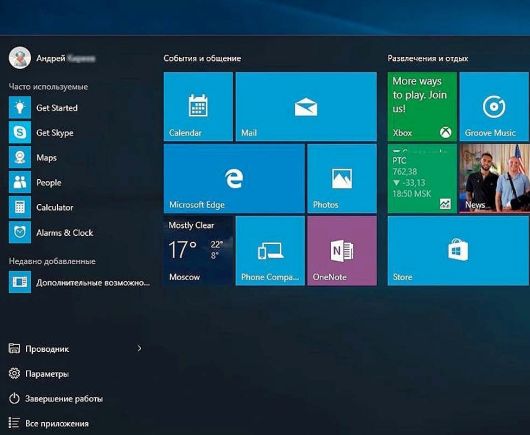Click the Maps label text
The image size is (530, 435).
pyautogui.click(x=46, y=158)
